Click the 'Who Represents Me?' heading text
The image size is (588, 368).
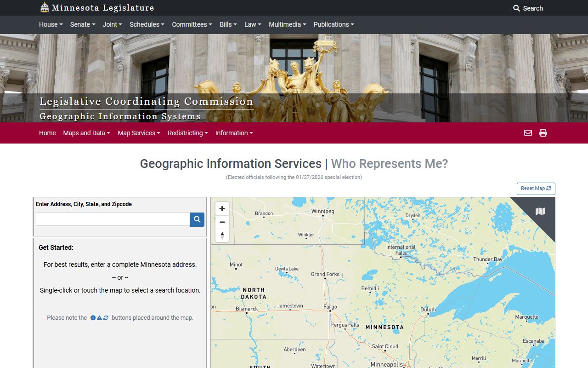click(390, 164)
